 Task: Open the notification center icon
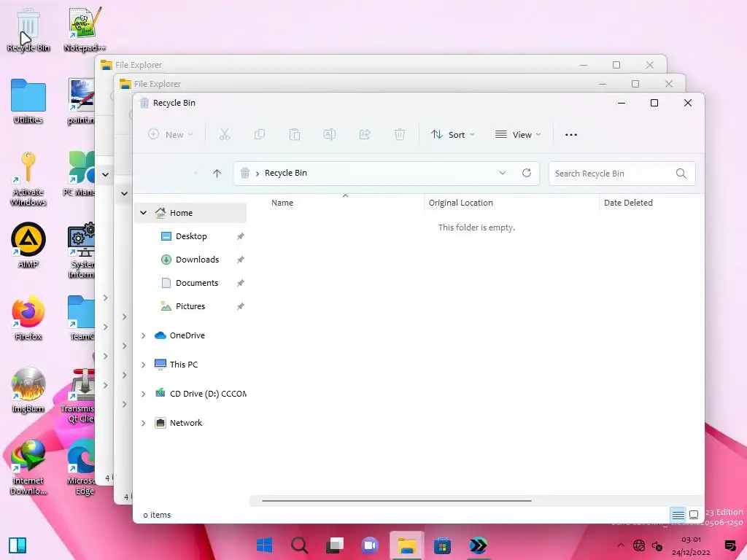[x=729, y=545]
